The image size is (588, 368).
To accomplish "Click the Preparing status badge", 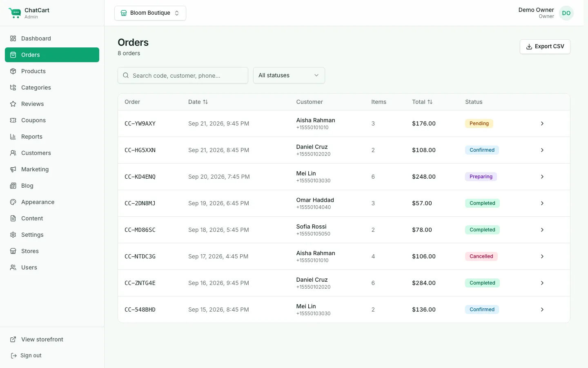I will point(481,177).
